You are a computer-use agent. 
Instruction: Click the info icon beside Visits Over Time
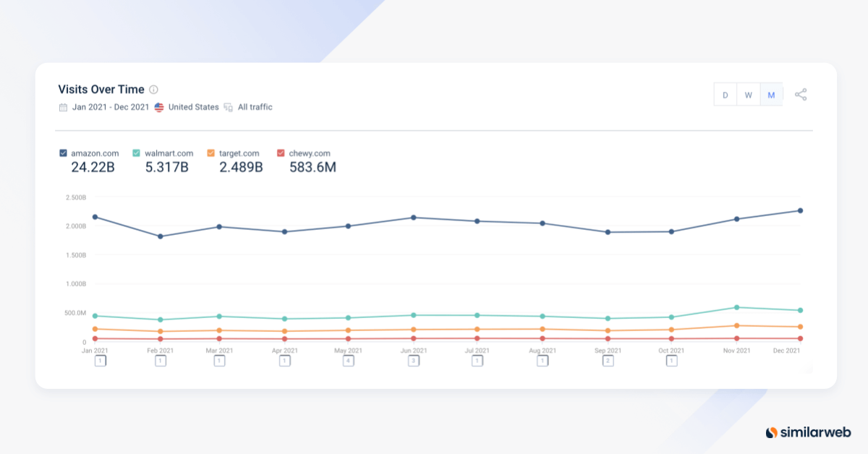pyautogui.click(x=153, y=90)
